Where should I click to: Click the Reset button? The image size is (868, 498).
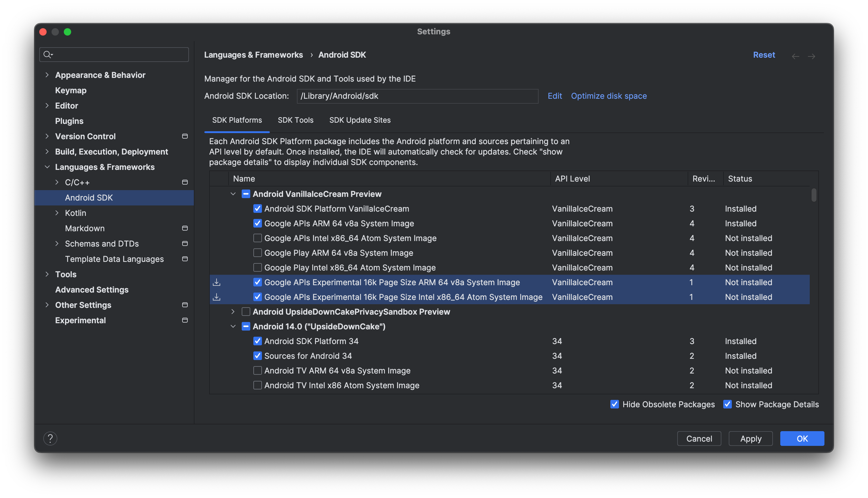click(x=764, y=54)
